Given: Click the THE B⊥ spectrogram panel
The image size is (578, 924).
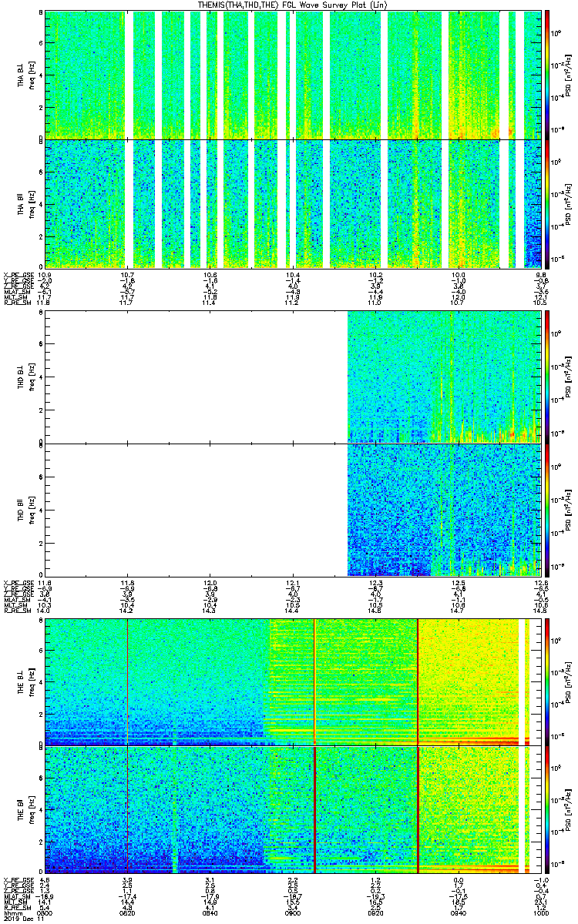Looking at the screenshot, I should (293, 682).
